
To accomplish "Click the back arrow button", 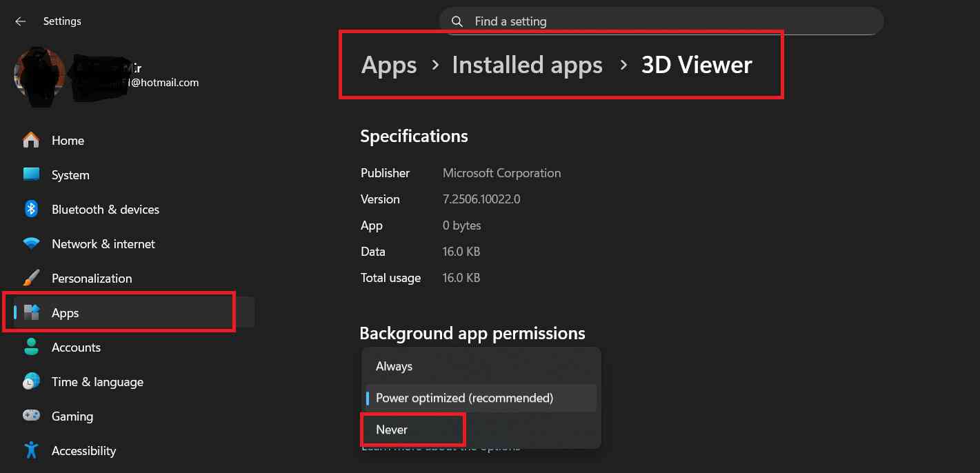I will point(20,21).
